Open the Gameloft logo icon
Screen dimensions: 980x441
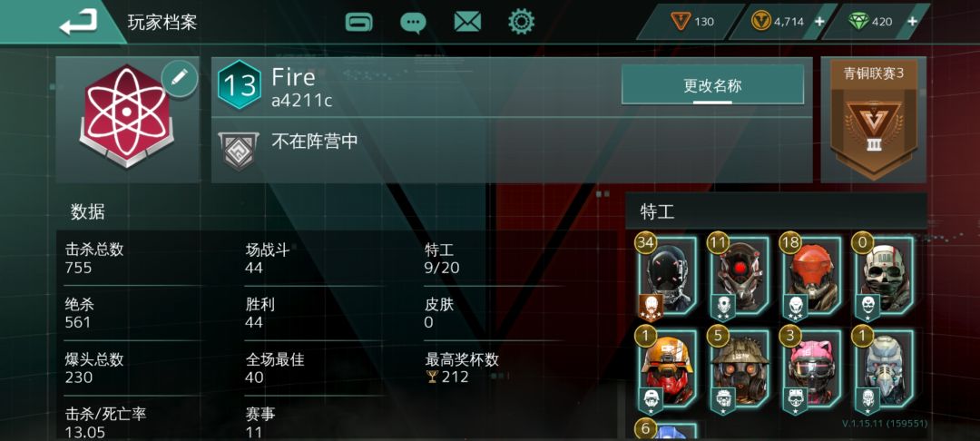358,23
